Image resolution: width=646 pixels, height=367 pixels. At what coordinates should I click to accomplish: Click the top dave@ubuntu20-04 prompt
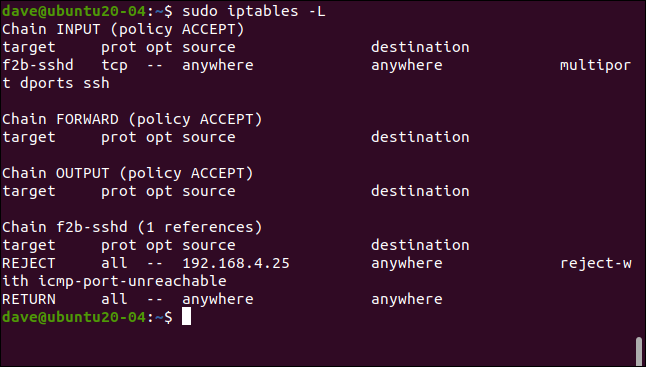(74, 11)
